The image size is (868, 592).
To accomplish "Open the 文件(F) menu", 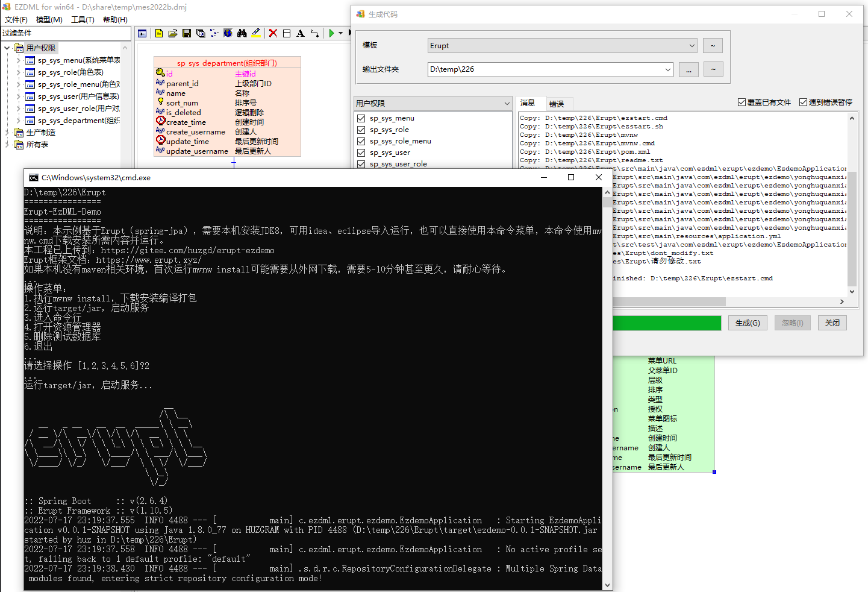I will 16,20.
